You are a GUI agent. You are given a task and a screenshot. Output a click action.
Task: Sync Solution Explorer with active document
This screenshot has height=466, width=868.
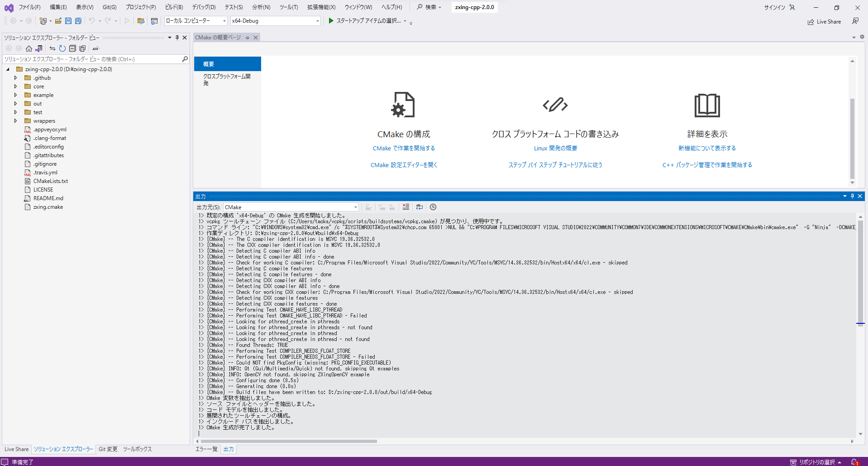pyautogui.click(x=52, y=48)
